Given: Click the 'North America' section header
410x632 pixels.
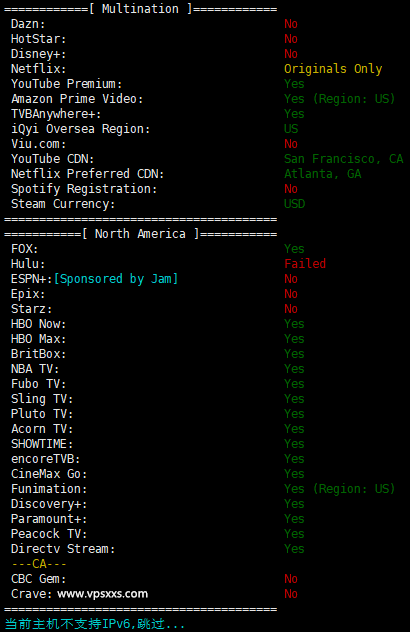Looking at the screenshot, I should [140, 234].
